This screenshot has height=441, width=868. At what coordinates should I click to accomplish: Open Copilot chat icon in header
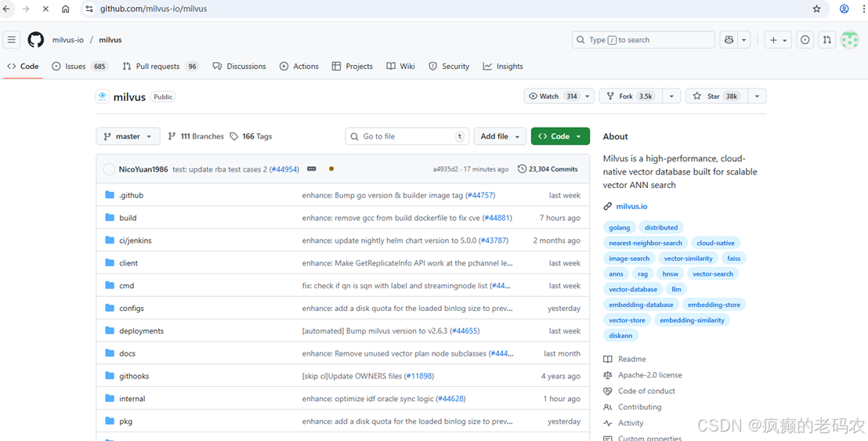point(729,40)
